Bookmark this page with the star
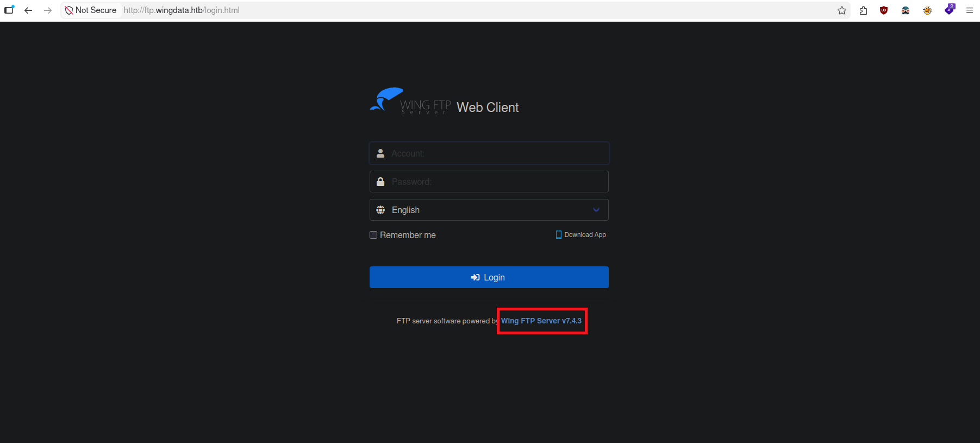This screenshot has height=443, width=980. click(842, 10)
